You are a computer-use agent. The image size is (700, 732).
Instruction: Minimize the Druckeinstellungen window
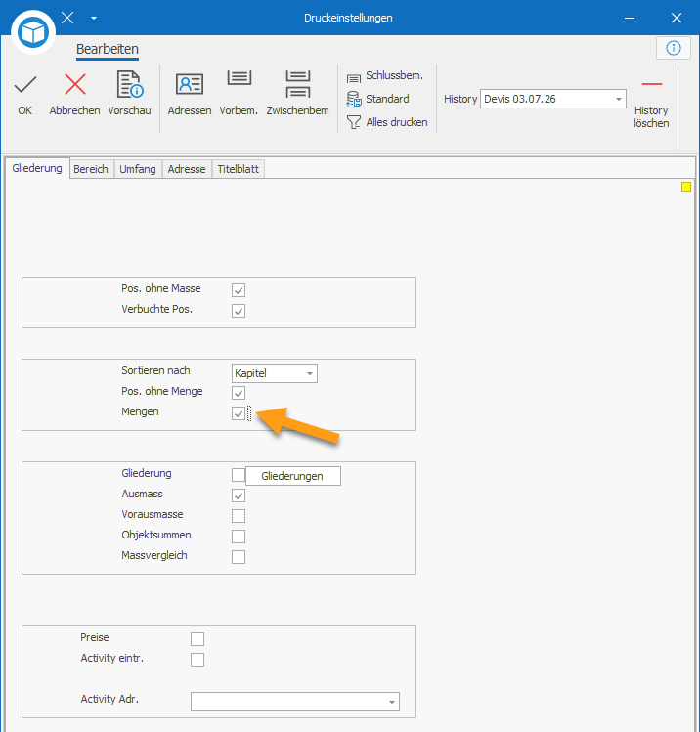[630, 18]
